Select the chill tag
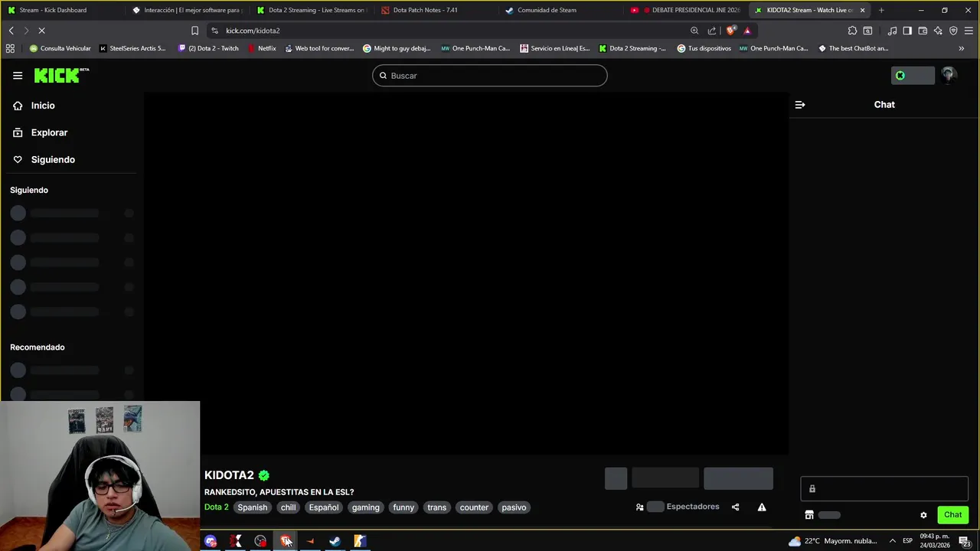The height and width of the screenshot is (551, 980). (x=288, y=507)
